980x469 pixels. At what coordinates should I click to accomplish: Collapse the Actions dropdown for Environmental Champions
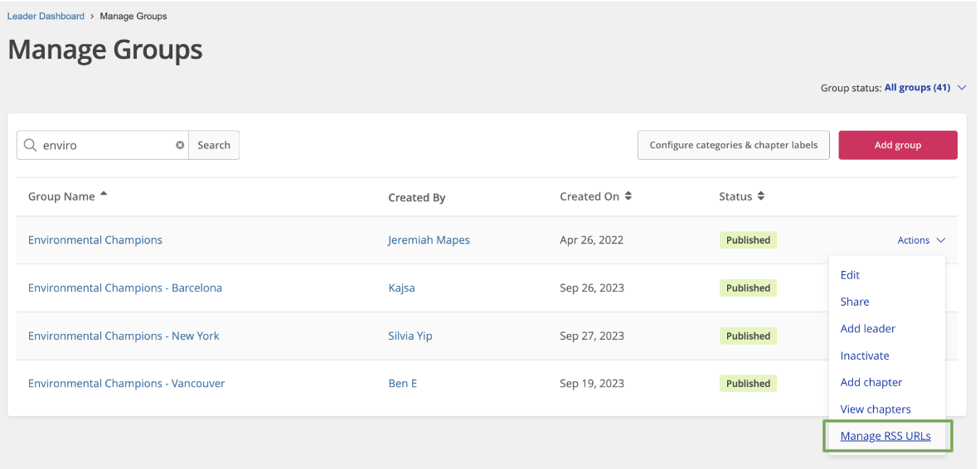[921, 239]
